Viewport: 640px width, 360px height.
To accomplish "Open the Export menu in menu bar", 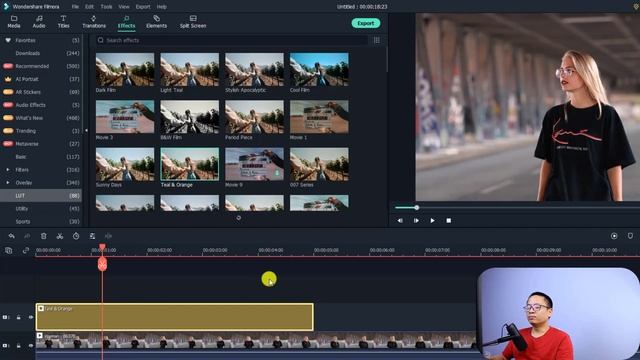I will (x=143, y=7).
